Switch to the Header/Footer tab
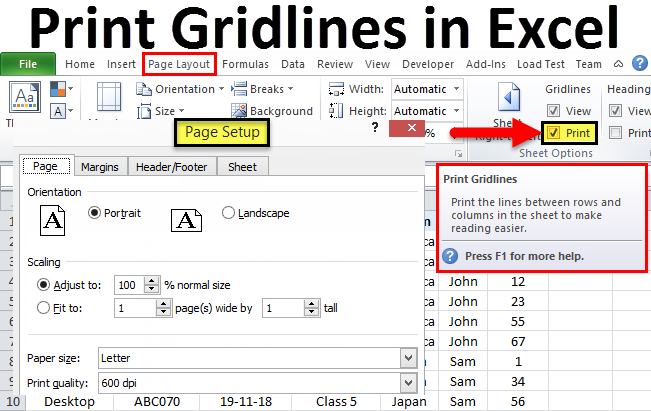The image size is (651, 411). (171, 167)
